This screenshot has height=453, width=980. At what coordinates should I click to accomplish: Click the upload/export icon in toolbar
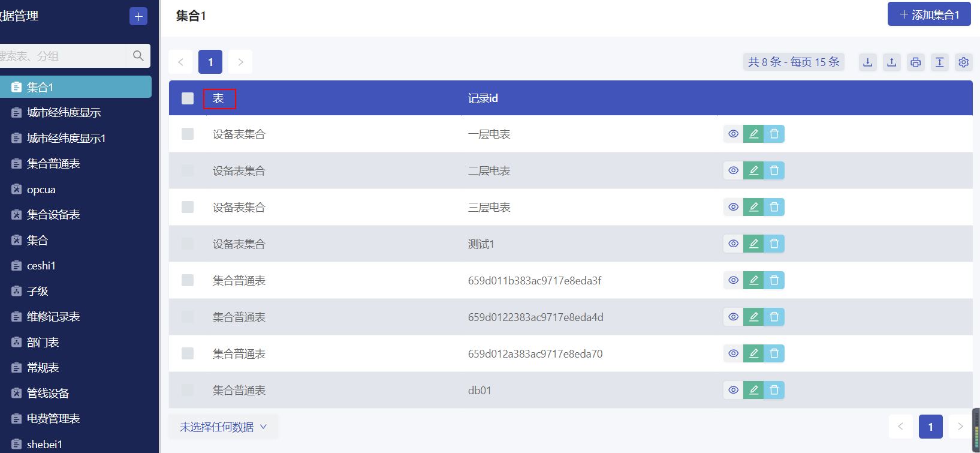point(892,62)
